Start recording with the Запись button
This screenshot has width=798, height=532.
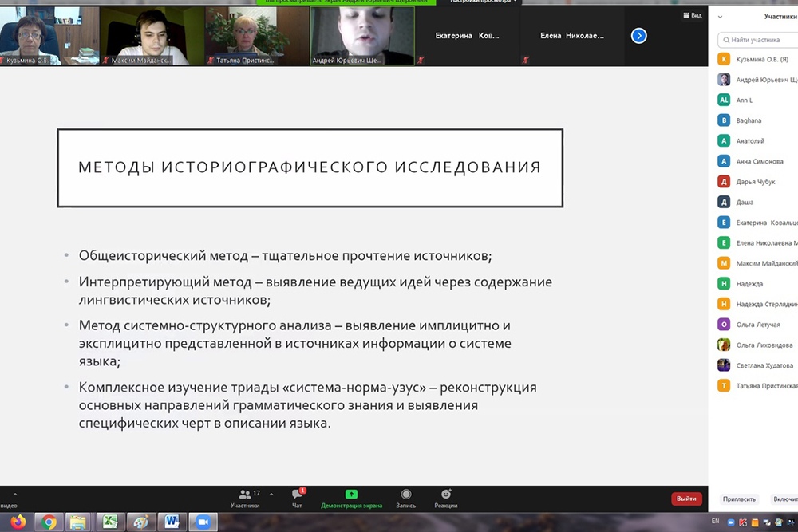point(406,498)
